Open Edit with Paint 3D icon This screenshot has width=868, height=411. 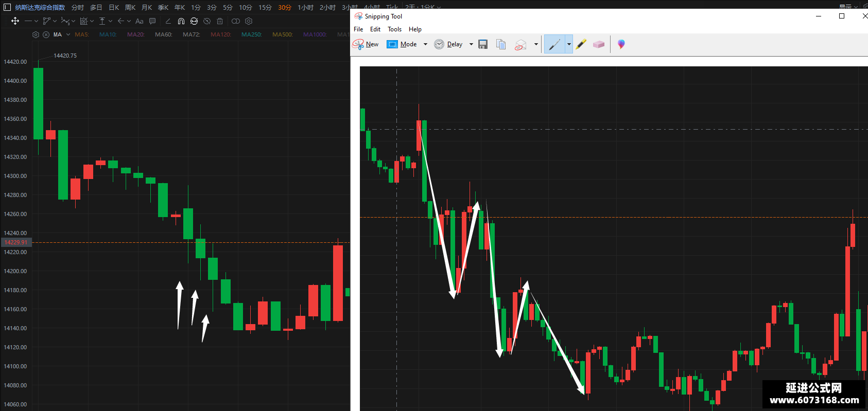click(x=621, y=44)
